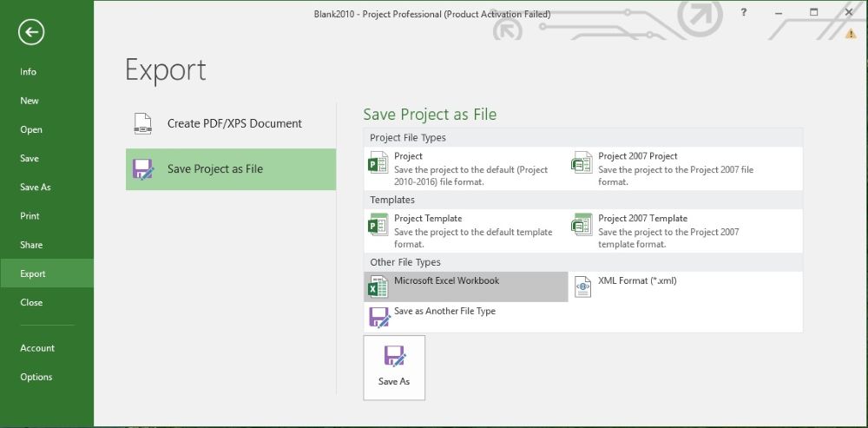Open the Info page in sidebar
Viewport: 868px width, 428px height.
pyautogui.click(x=29, y=72)
